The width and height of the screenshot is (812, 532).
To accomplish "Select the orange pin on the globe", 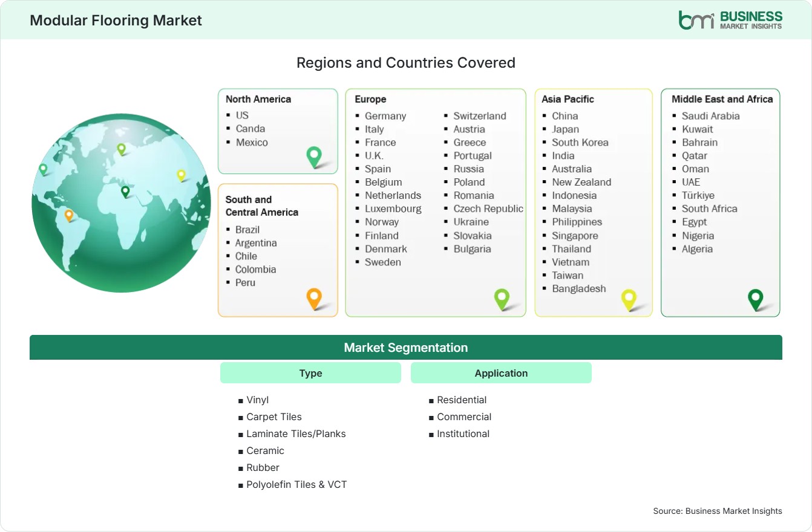I will coord(69,215).
